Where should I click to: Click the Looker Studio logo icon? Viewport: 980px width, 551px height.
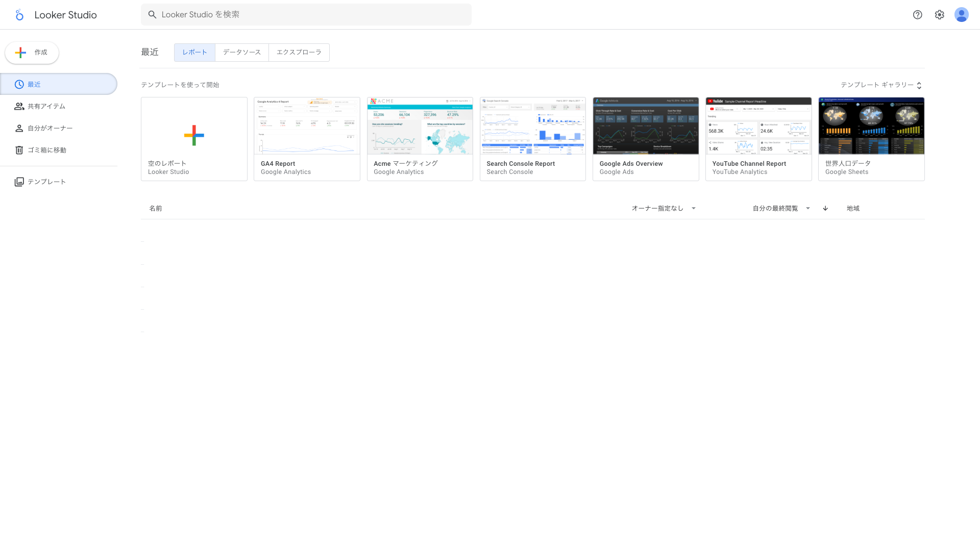(19, 15)
